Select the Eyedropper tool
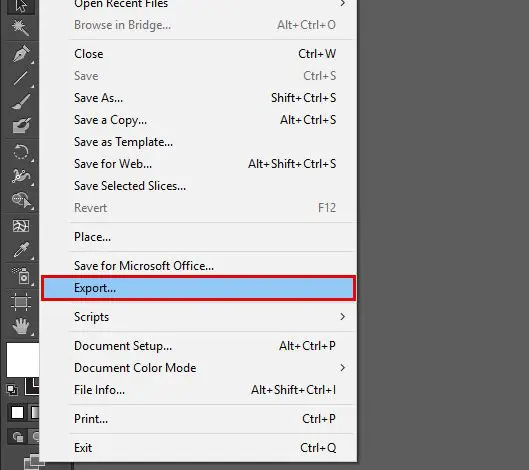Viewport: 529px width, 470px height. (21, 250)
